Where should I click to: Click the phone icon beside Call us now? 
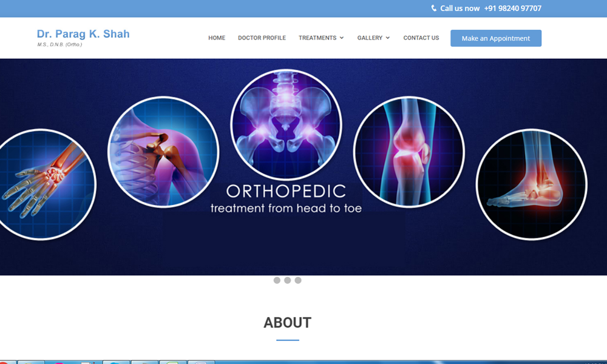tap(433, 8)
